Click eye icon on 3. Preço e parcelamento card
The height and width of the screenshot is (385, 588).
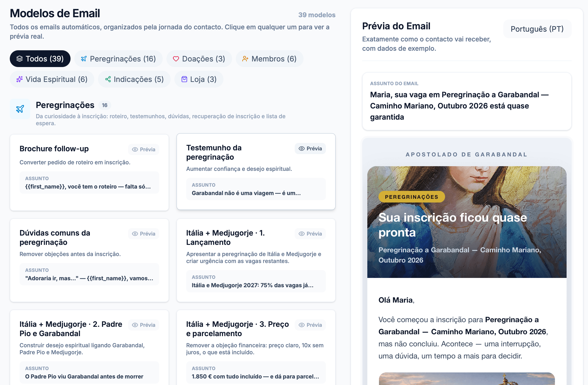tap(302, 325)
